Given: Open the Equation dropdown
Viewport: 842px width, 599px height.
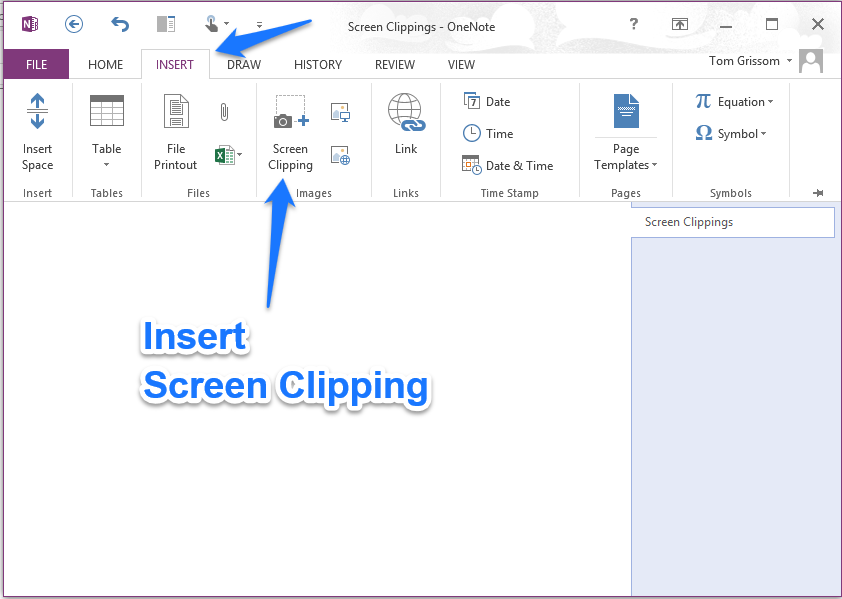Looking at the screenshot, I should point(734,101).
